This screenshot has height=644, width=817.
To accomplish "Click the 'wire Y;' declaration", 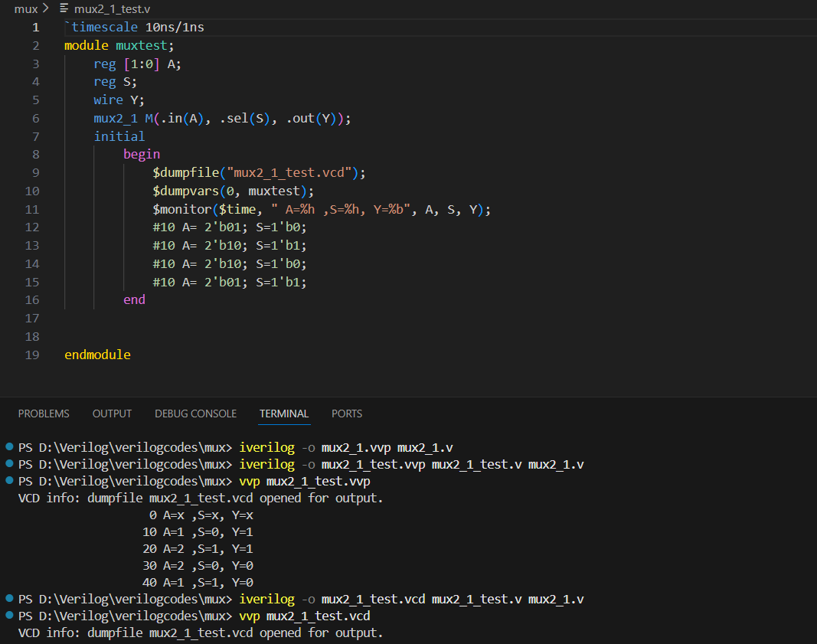I will pos(119,100).
